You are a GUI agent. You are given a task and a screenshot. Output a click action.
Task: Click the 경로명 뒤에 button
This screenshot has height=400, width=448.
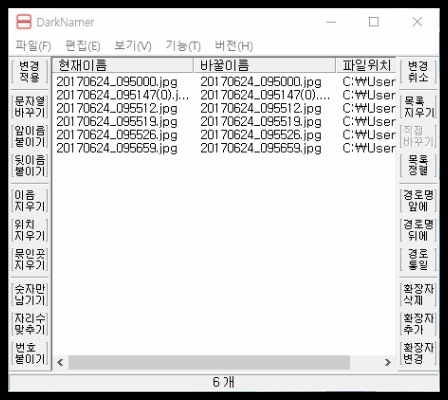tap(418, 230)
